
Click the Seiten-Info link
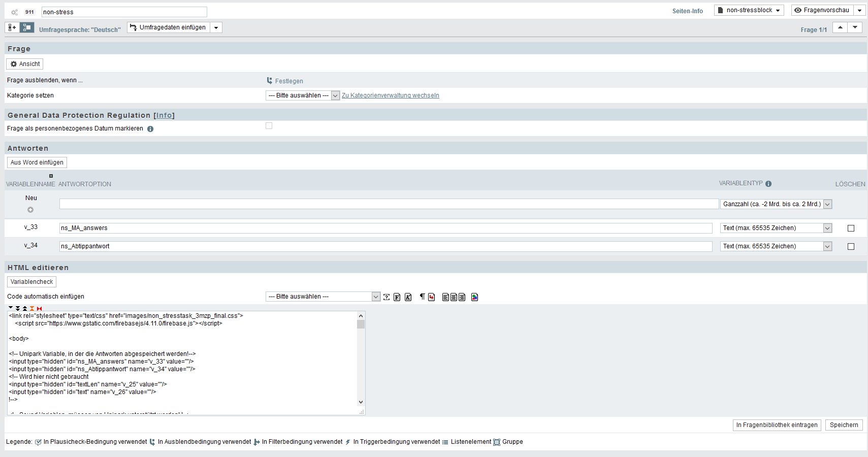click(688, 11)
